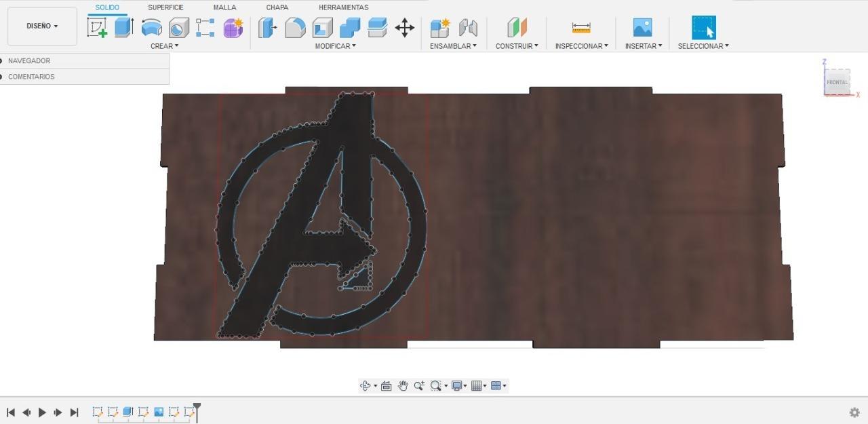Select the first sketch feature in timeline

tap(97, 412)
